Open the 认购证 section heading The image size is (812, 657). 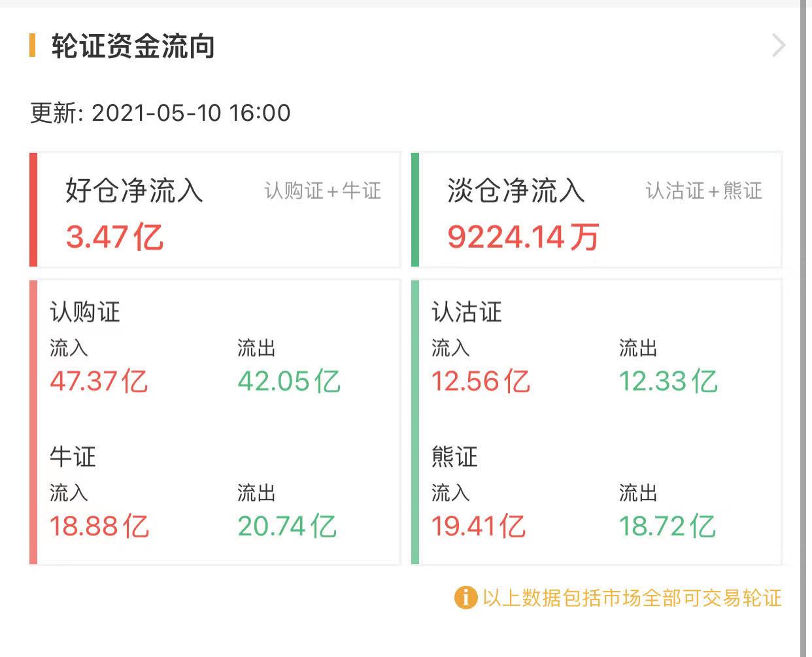[85, 312]
